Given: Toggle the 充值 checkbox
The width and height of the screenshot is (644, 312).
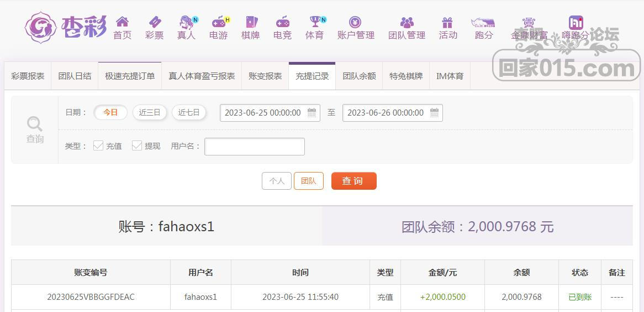Looking at the screenshot, I should click(x=98, y=145).
